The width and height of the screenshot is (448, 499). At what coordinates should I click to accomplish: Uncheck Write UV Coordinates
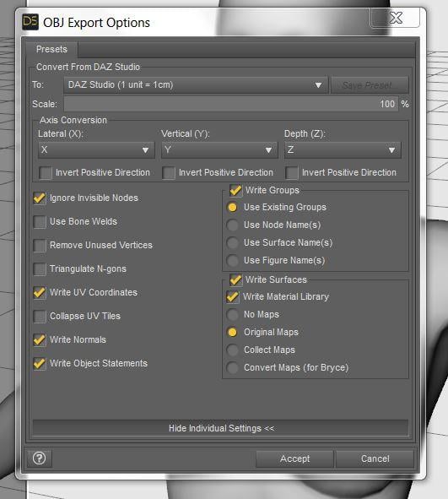point(40,292)
